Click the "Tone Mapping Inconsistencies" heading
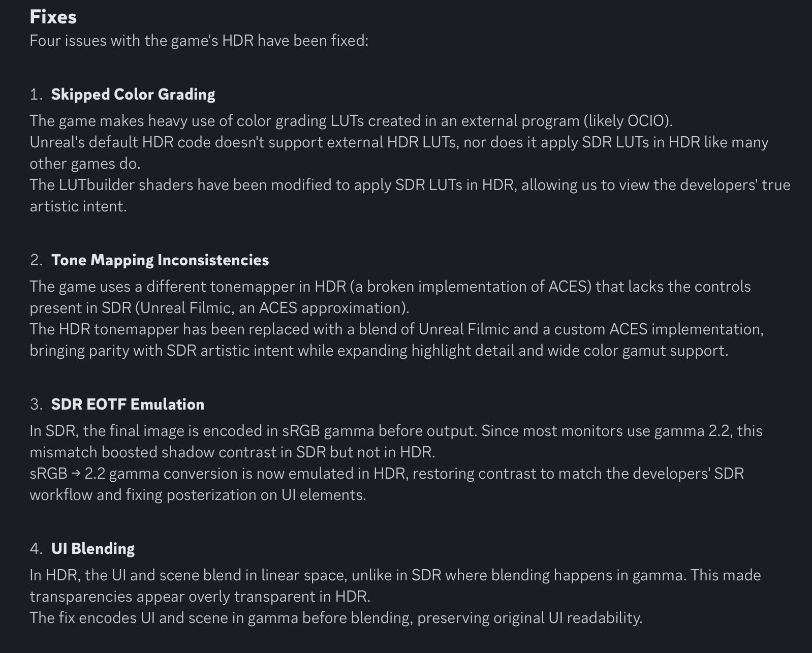This screenshot has height=653, width=812. 160,260
